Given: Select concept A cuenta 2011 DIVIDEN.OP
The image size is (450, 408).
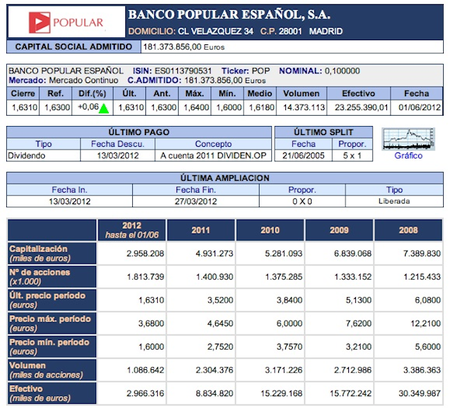Looking at the screenshot, I should [213, 156].
